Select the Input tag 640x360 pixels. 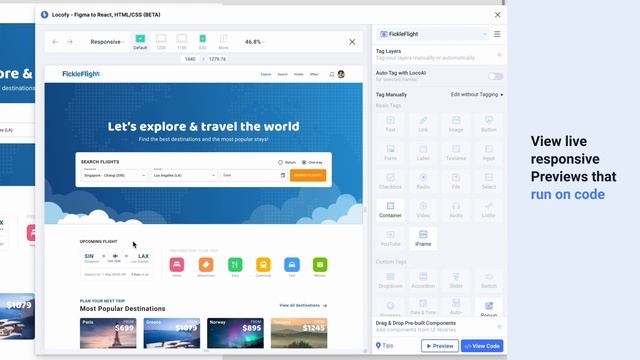[x=489, y=153]
